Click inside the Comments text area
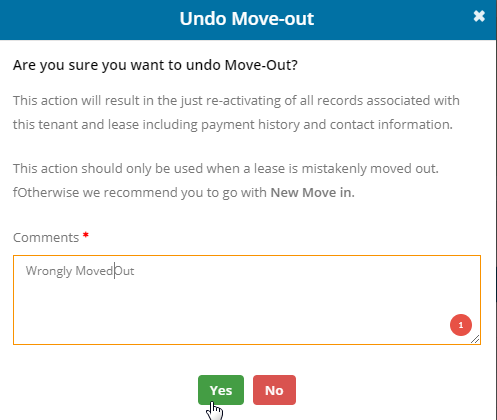Viewport: 497px width, 420px height. pos(247,300)
